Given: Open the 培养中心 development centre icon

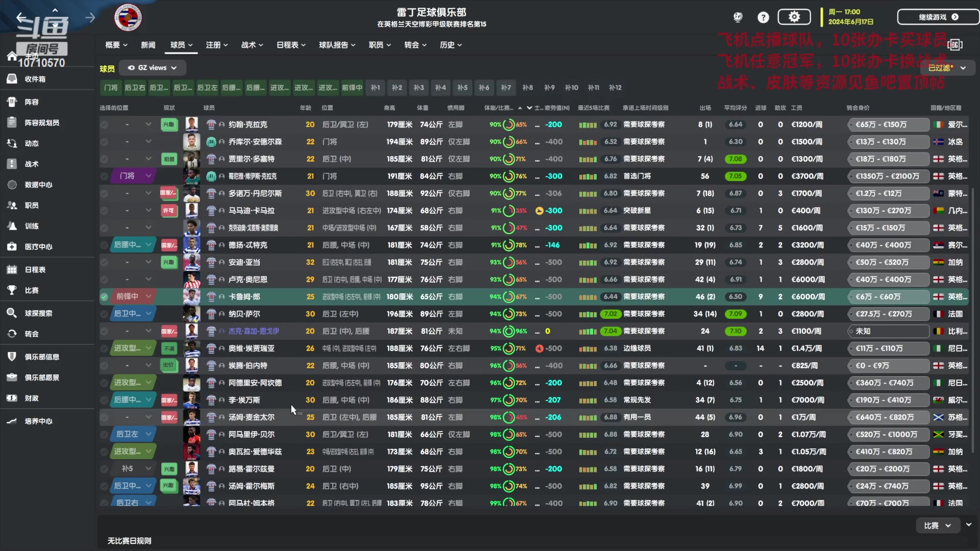Looking at the screenshot, I should 12,421.
